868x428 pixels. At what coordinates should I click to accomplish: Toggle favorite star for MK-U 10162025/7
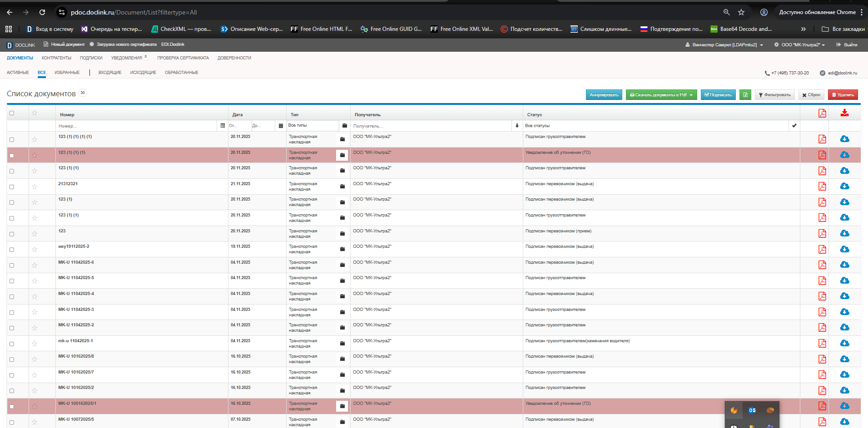[x=35, y=375]
